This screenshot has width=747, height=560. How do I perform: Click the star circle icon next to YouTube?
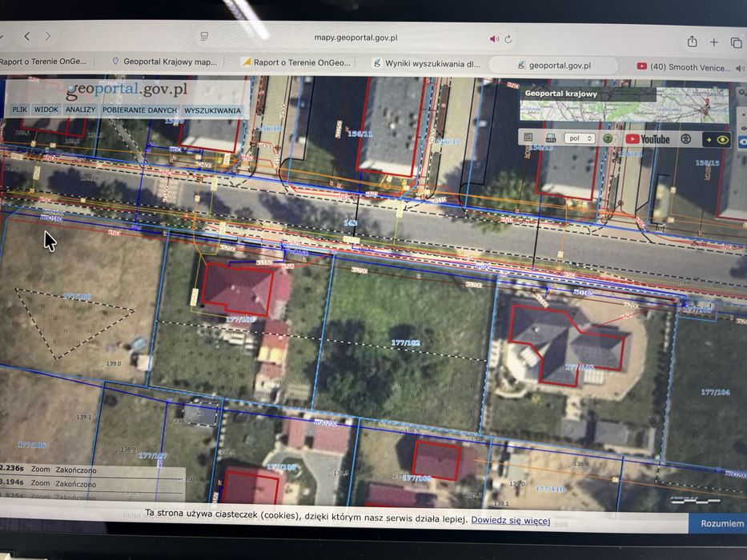685,139
